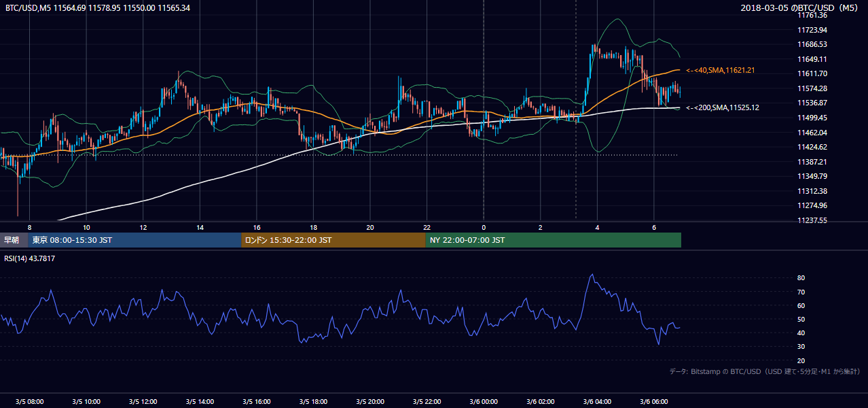Click price axis value 11462.04
Viewport: 868px width, 408px height.
point(812,133)
